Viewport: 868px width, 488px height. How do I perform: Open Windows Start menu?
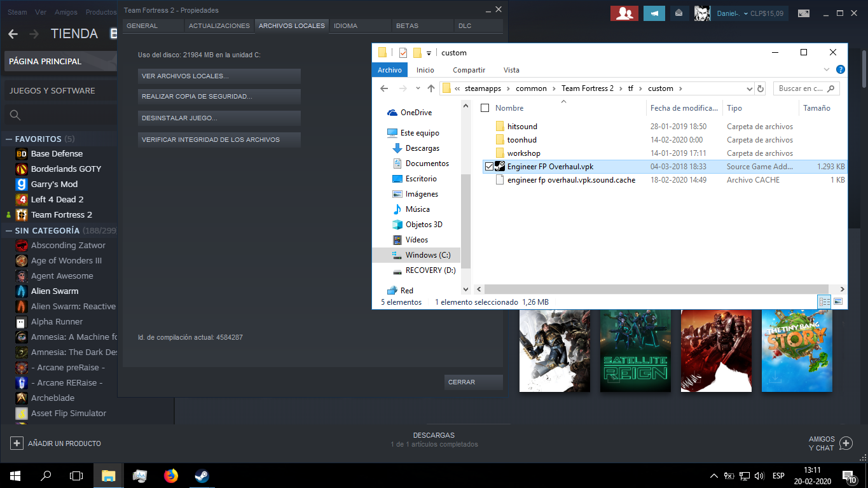pos(15,475)
